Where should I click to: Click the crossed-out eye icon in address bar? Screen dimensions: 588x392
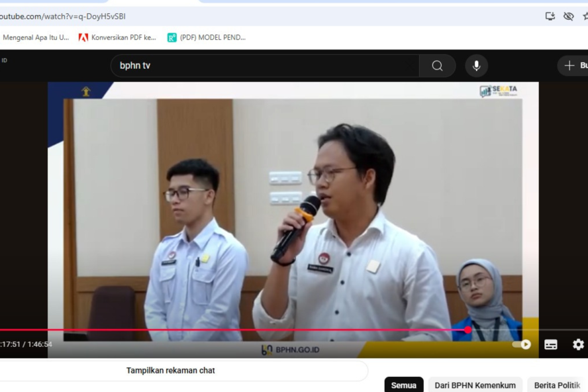(x=568, y=17)
